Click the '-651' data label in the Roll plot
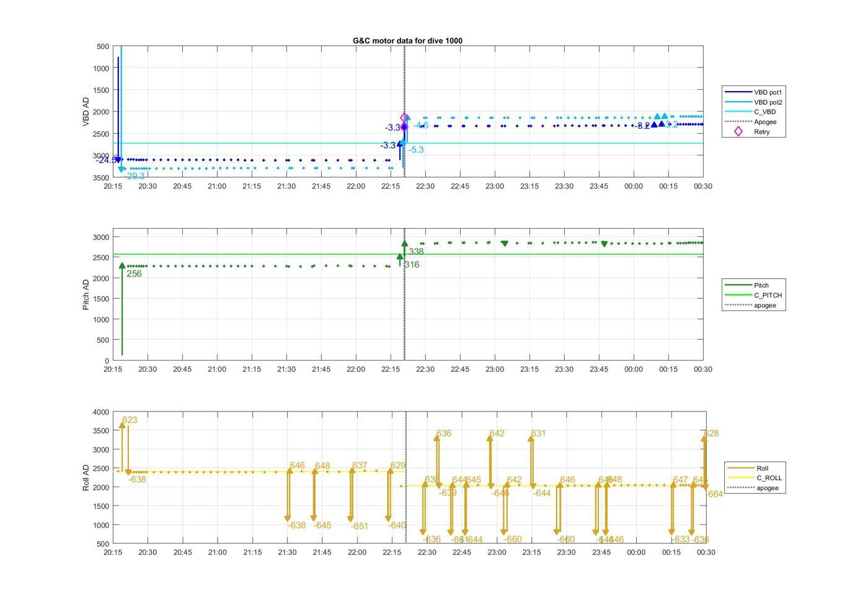This screenshot has height=611, width=868. coord(360,527)
